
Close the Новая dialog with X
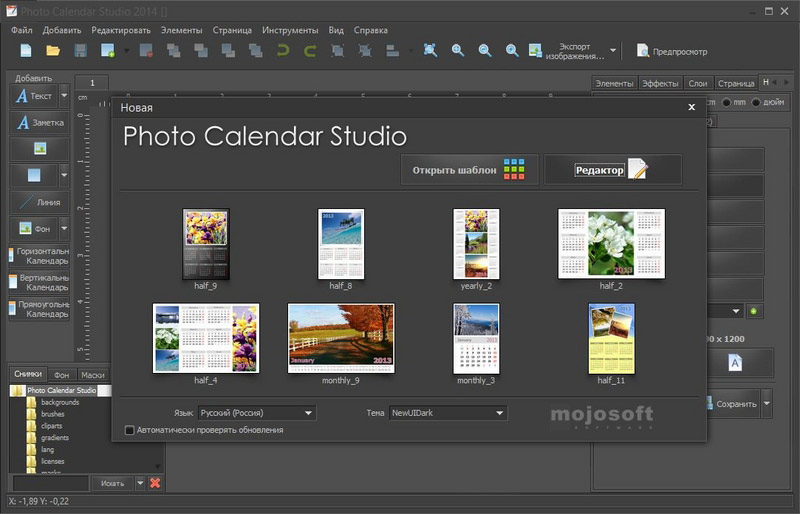coord(691,107)
